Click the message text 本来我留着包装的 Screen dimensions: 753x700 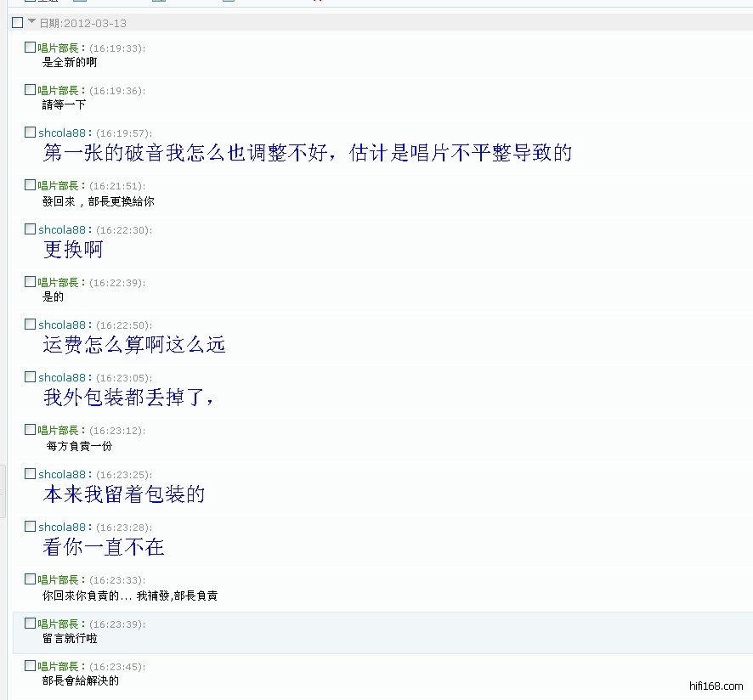coord(124,494)
